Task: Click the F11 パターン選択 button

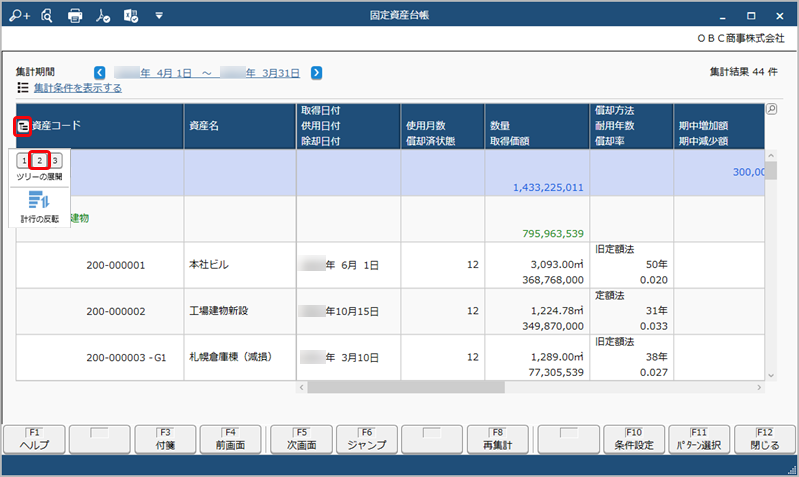Action: (699, 439)
